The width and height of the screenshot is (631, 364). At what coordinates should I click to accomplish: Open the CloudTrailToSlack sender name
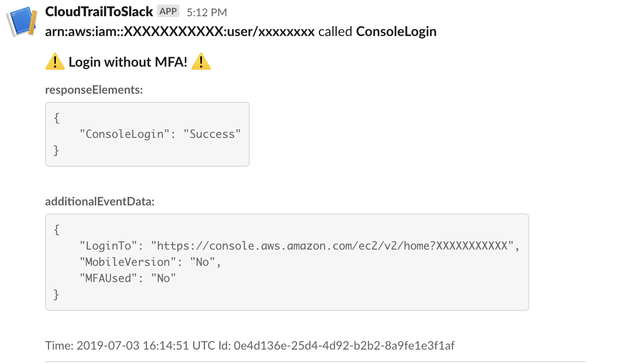coord(99,12)
